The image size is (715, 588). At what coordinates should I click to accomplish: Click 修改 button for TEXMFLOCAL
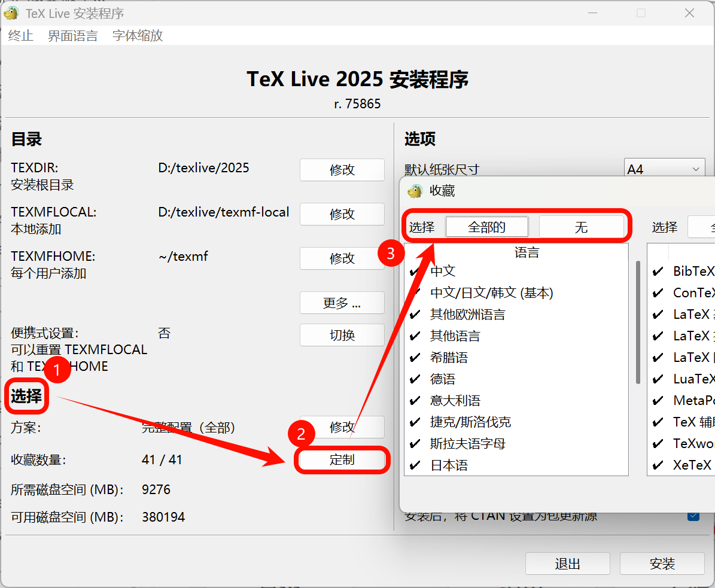tap(342, 214)
